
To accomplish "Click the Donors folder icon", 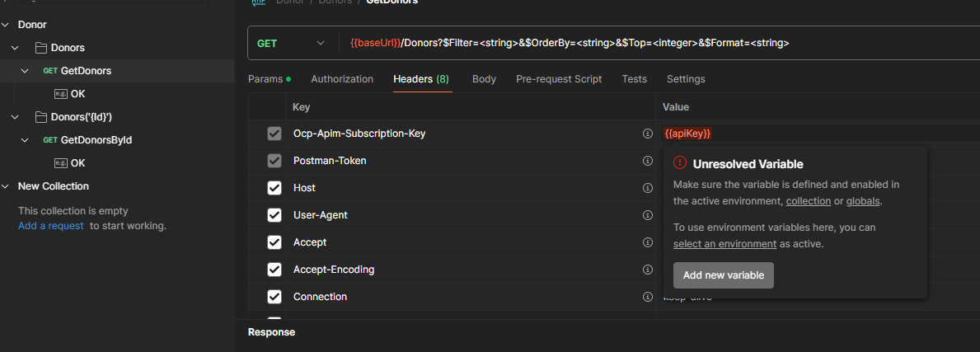I will pyautogui.click(x=40, y=48).
